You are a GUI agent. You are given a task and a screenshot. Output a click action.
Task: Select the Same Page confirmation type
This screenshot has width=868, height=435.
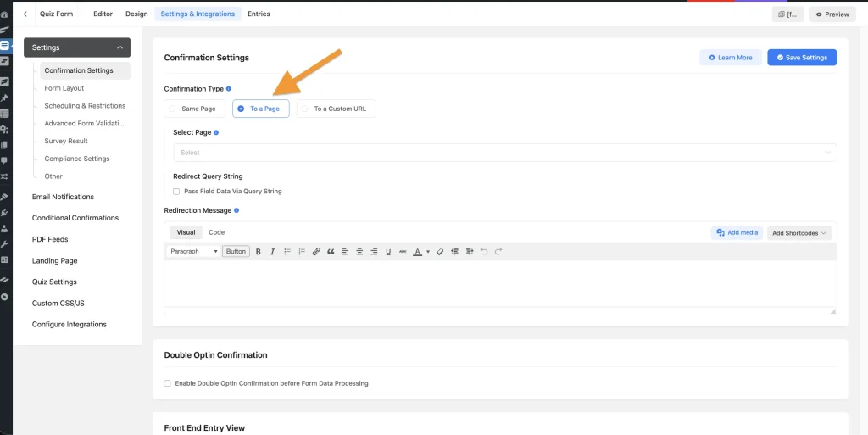(x=194, y=109)
